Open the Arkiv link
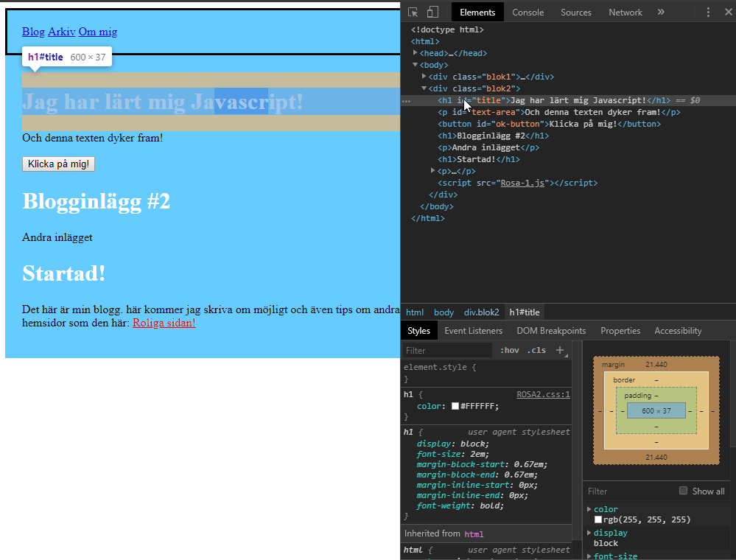This screenshot has height=560, width=736. 61,32
